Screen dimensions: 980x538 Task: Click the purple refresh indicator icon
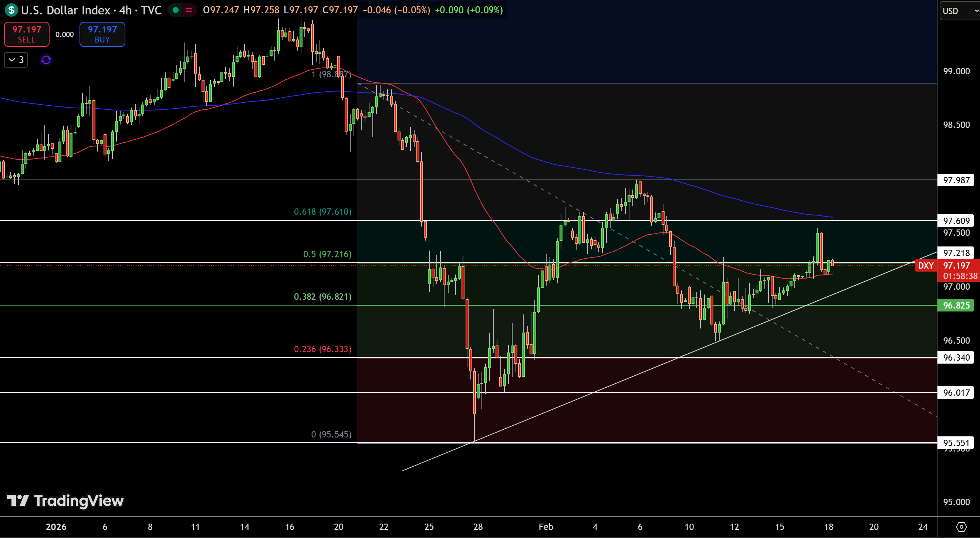(x=46, y=60)
